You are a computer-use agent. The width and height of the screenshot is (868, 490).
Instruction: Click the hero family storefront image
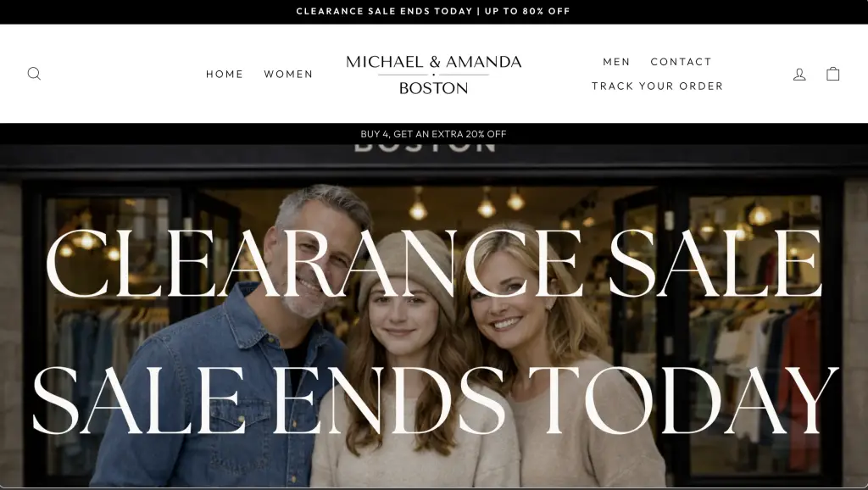(434, 316)
